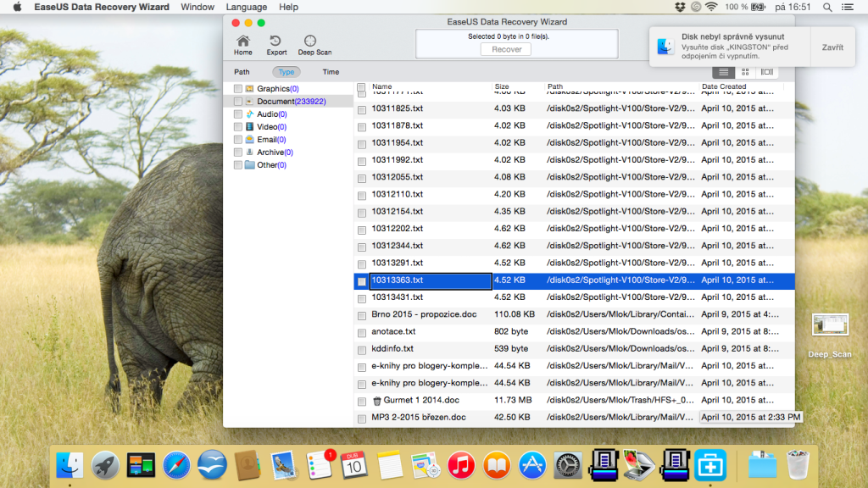
Task: Open the Deep_Scan desktop thumbnail
Action: [829, 326]
